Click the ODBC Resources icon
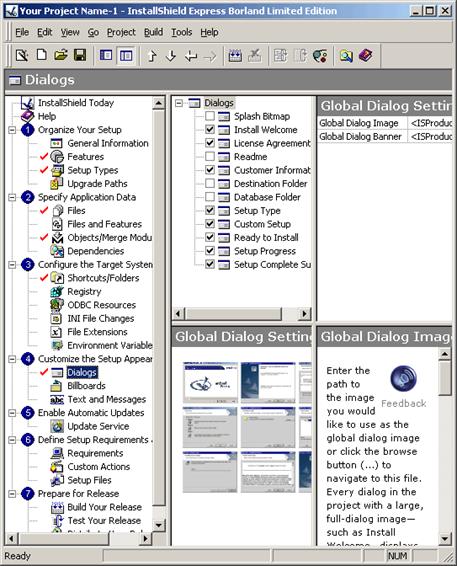 (x=57, y=305)
